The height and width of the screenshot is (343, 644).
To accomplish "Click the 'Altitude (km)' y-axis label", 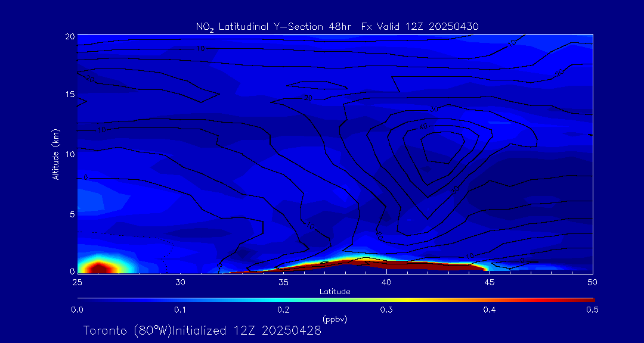I will (55, 154).
